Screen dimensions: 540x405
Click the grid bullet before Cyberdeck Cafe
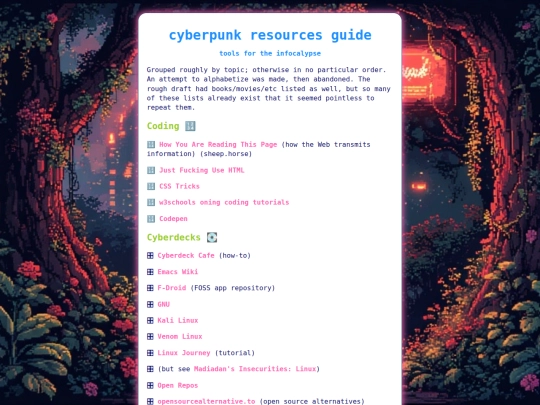click(150, 256)
